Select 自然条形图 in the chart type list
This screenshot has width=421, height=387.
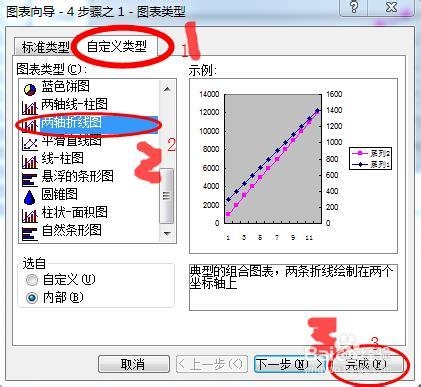71,230
